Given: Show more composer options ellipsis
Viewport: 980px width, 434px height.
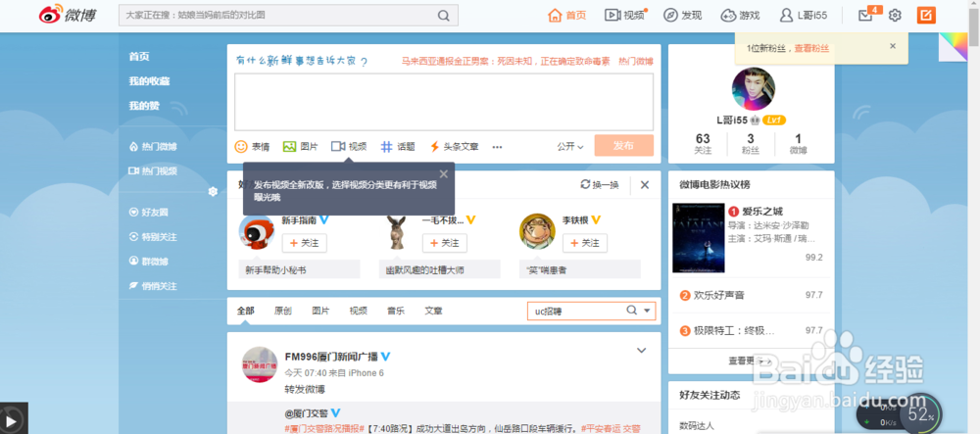Looking at the screenshot, I should 498,147.
